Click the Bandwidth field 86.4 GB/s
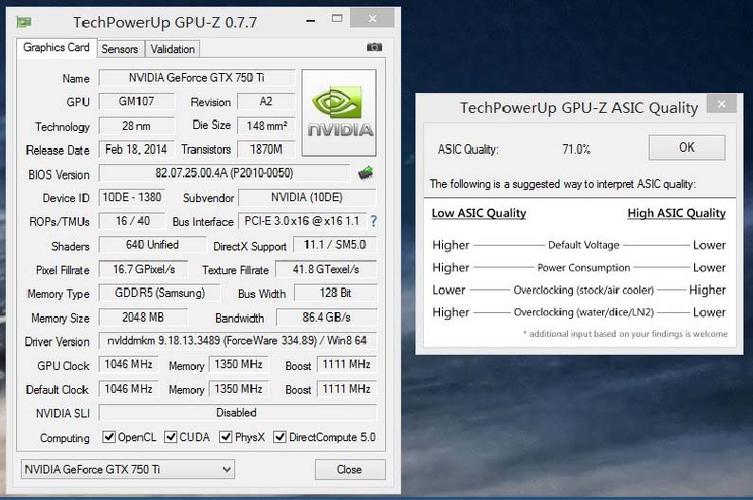 tap(327, 317)
